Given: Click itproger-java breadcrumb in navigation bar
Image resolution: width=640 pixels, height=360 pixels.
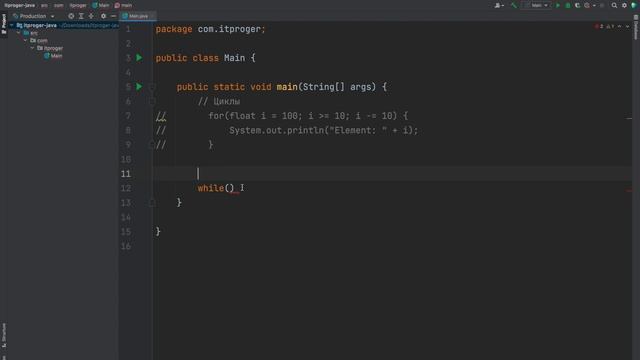Looking at the screenshot, I should [x=20, y=5].
